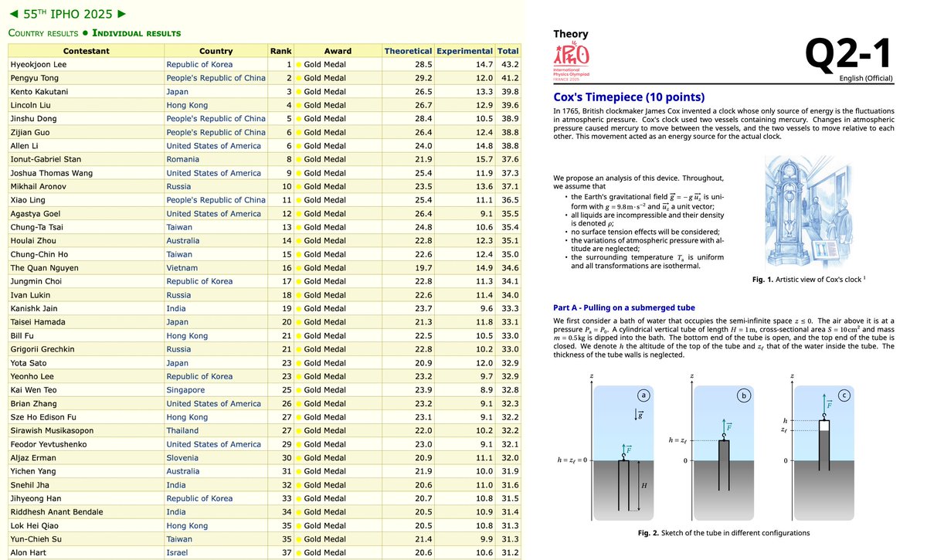Screen dimensions: 927x560
Task: Click the Thailand link in Sirawish Musikasopon's row
Action: [x=182, y=431]
